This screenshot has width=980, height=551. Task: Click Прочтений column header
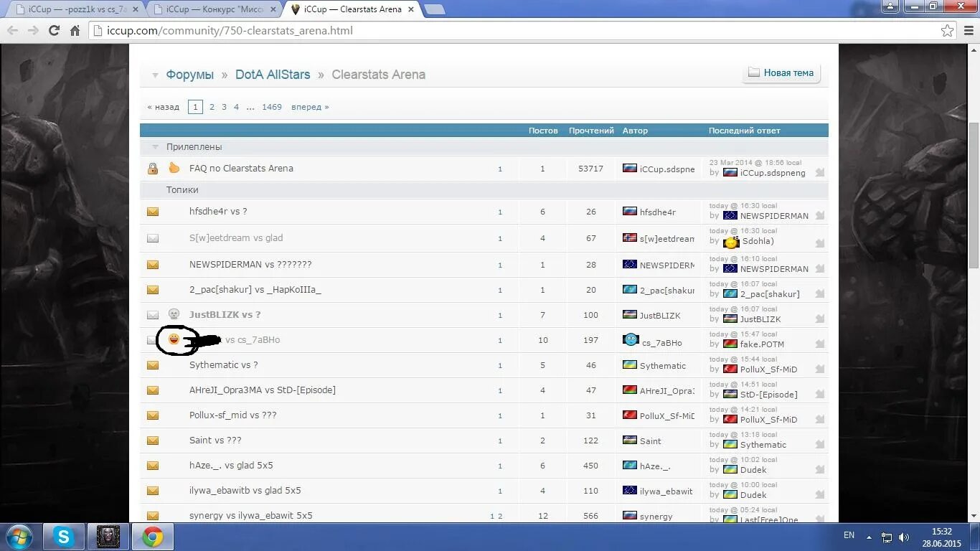click(x=591, y=131)
